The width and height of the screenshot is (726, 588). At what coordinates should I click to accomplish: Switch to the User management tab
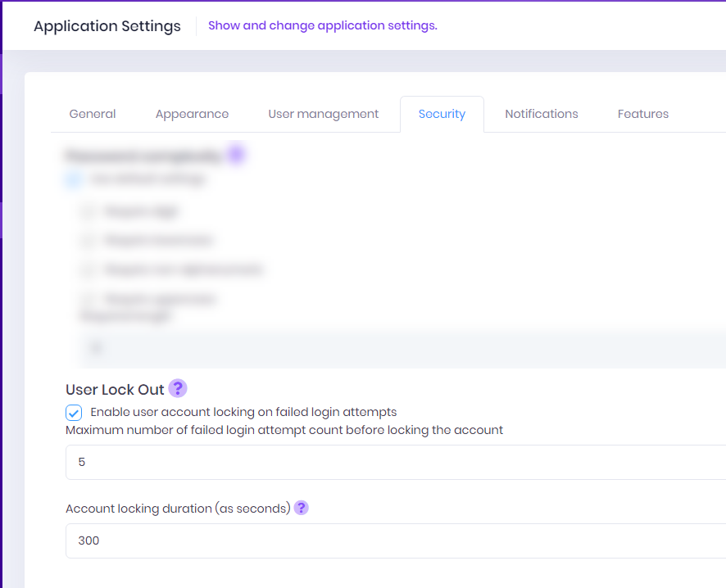[x=323, y=114]
